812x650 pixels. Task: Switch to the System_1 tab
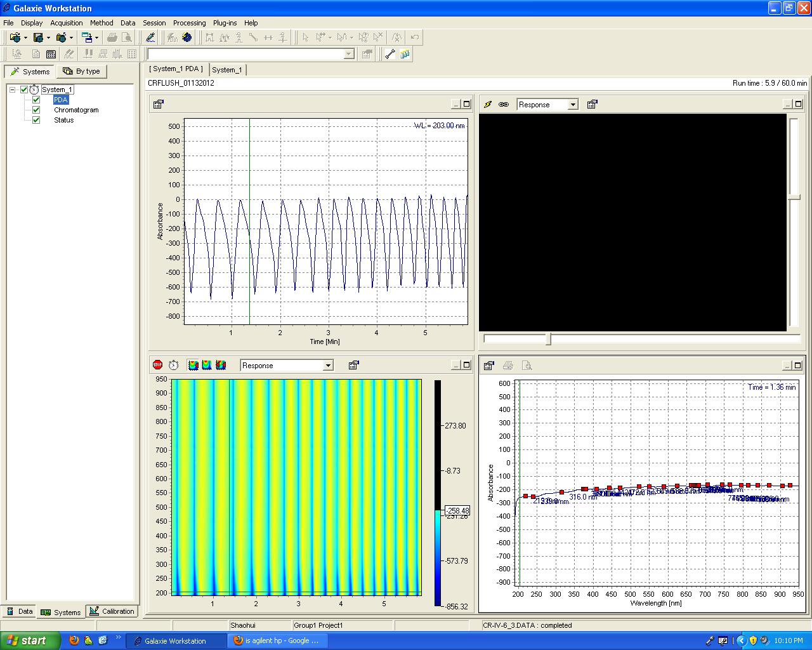coord(227,70)
